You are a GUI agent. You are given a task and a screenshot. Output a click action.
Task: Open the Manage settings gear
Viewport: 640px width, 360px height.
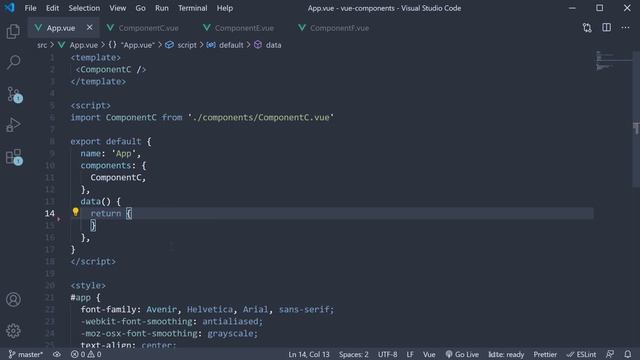coord(13,331)
